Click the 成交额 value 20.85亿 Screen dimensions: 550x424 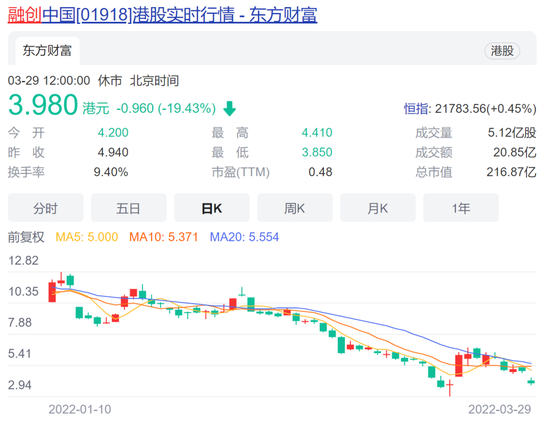[515, 152]
